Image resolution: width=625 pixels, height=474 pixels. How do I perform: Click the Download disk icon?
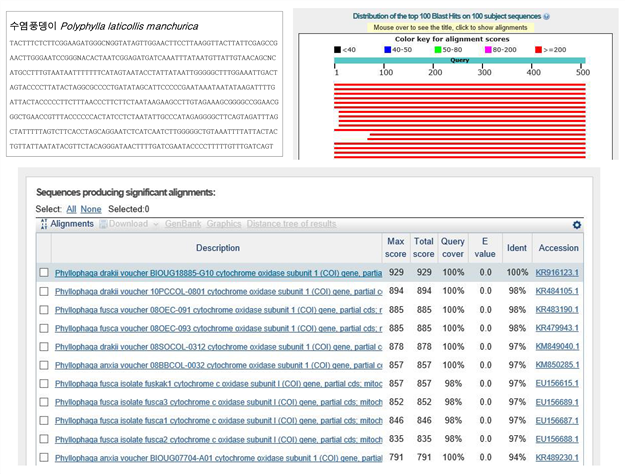[103, 224]
